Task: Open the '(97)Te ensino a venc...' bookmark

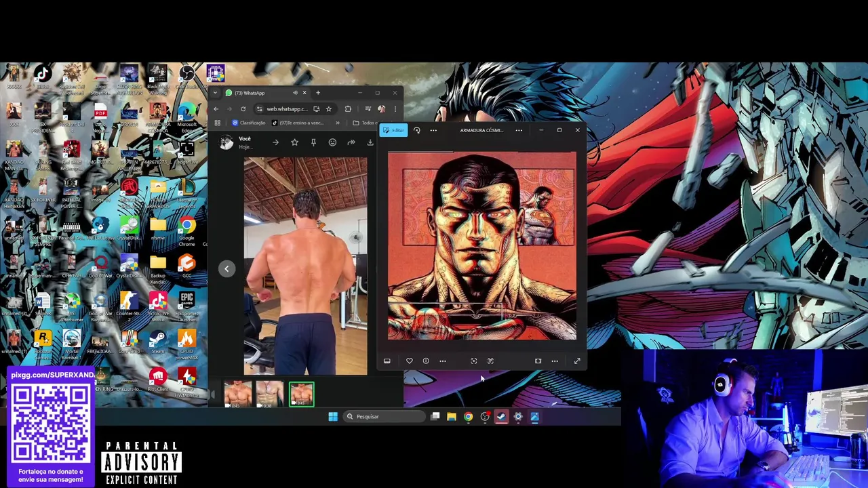Action: click(x=298, y=123)
